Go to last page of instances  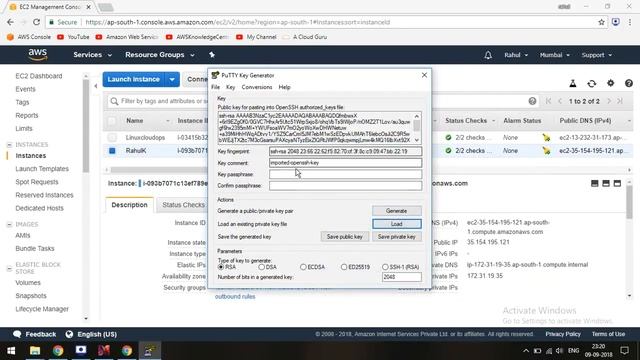coord(620,101)
